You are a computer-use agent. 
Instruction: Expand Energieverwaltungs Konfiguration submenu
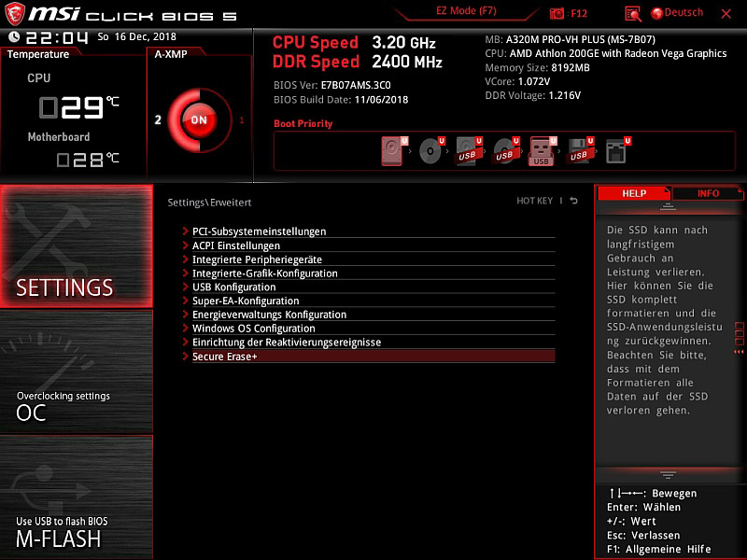coord(369,315)
